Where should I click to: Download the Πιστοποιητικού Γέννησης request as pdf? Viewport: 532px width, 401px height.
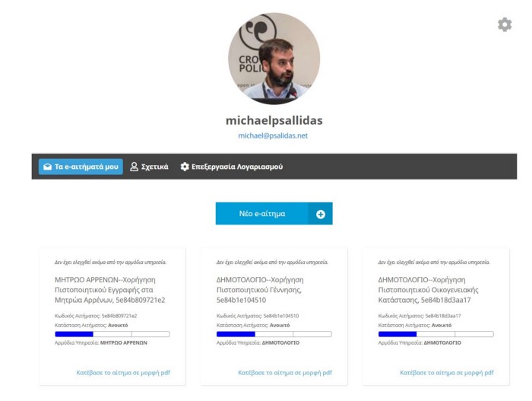pos(285,373)
